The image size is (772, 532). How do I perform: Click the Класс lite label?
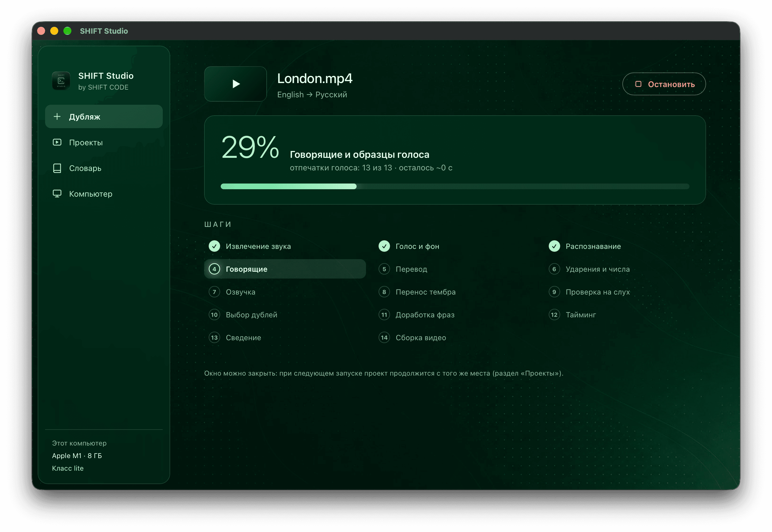68,468
